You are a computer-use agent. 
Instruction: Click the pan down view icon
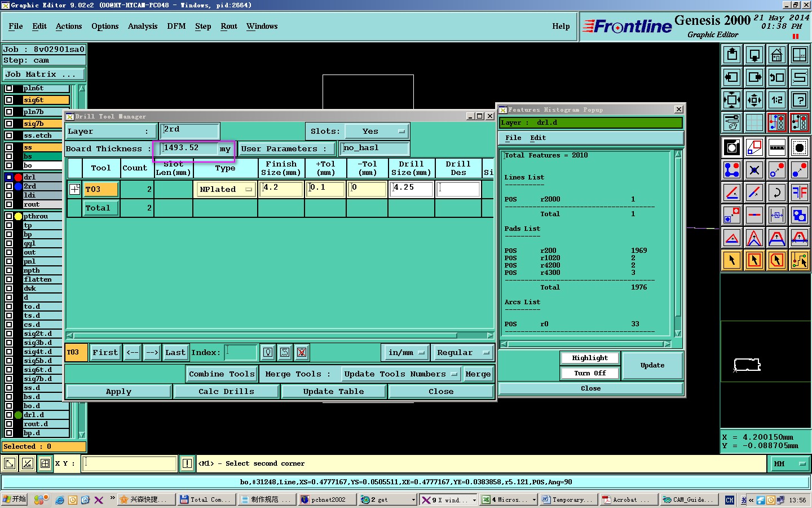(754, 55)
